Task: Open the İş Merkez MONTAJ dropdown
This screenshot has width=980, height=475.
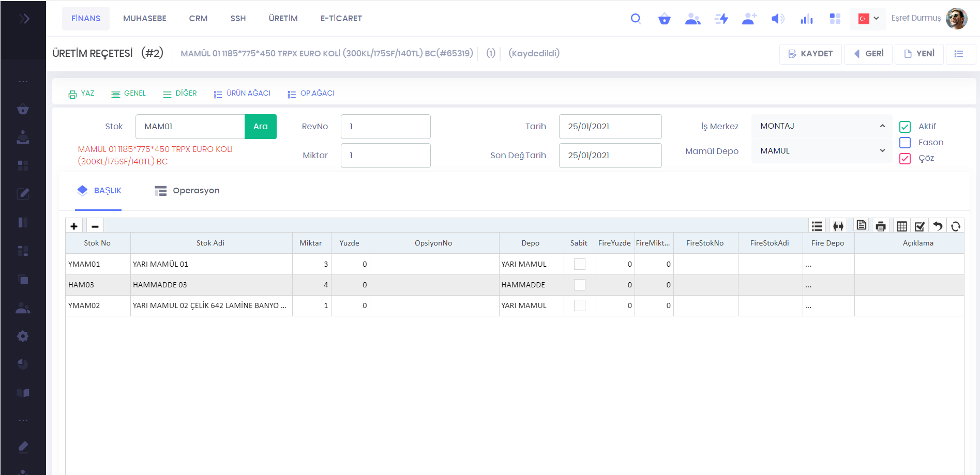Action: (821, 126)
